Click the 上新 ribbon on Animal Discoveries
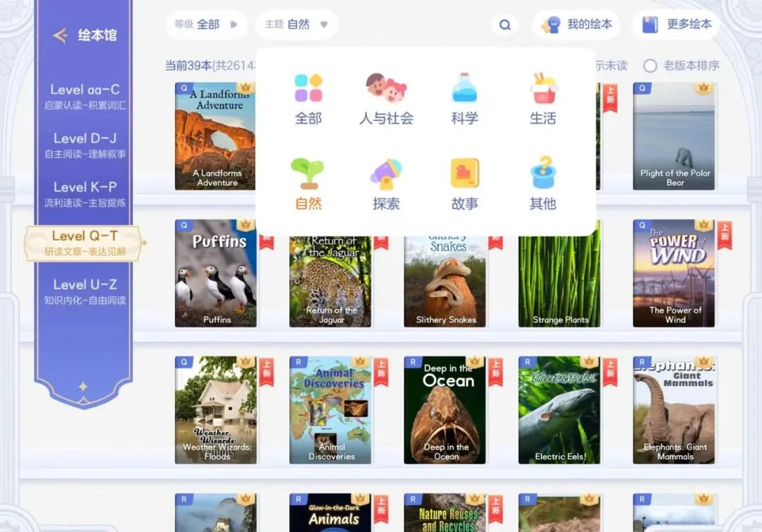Image resolution: width=762 pixels, height=532 pixels. (x=381, y=372)
